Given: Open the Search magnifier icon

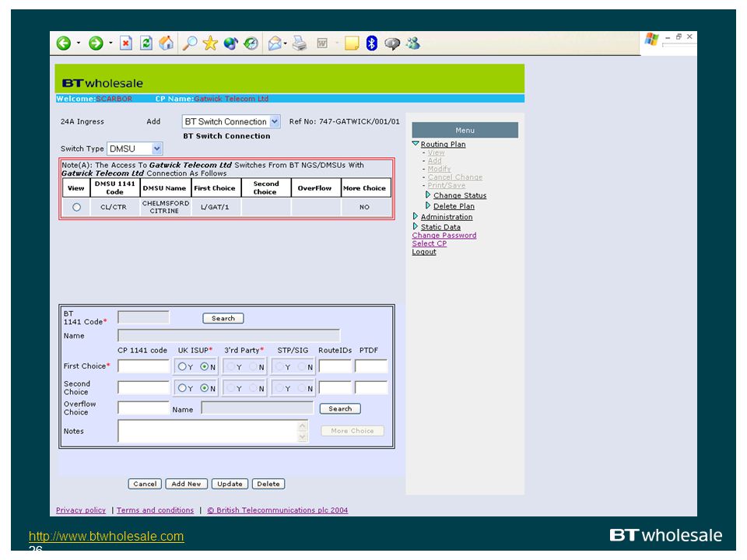Looking at the screenshot, I should pos(190,44).
